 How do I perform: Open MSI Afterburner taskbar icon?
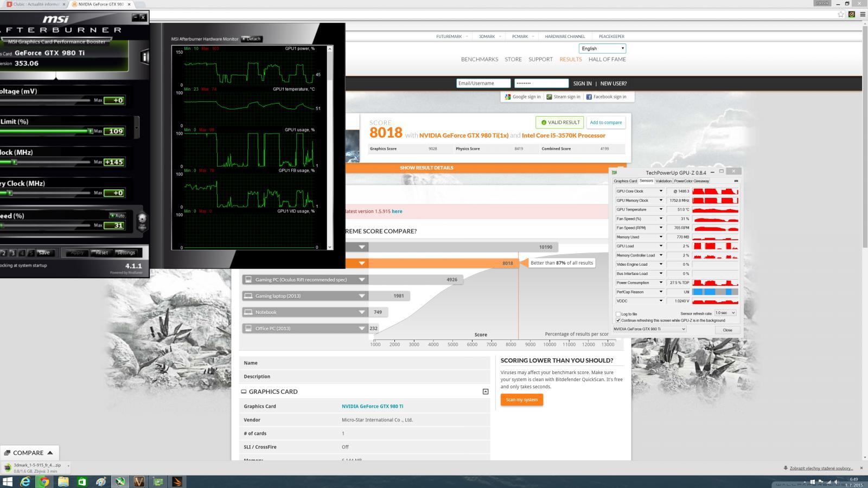[x=120, y=481]
